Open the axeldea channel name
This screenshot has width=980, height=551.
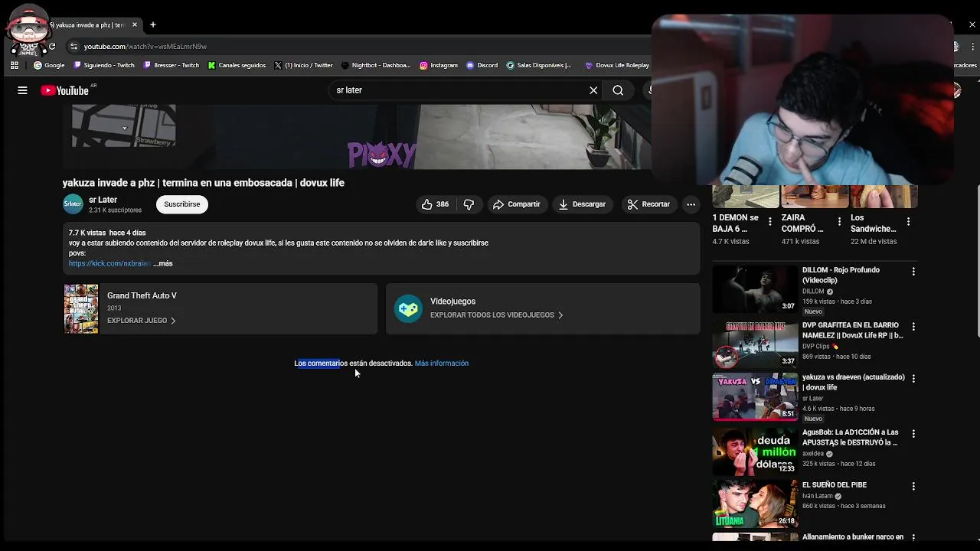[x=813, y=454]
